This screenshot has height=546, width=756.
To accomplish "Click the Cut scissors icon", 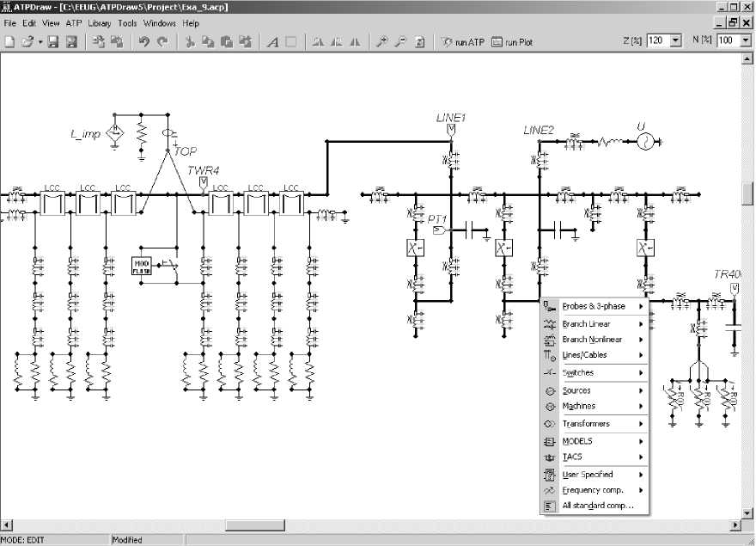I will pyautogui.click(x=191, y=41).
